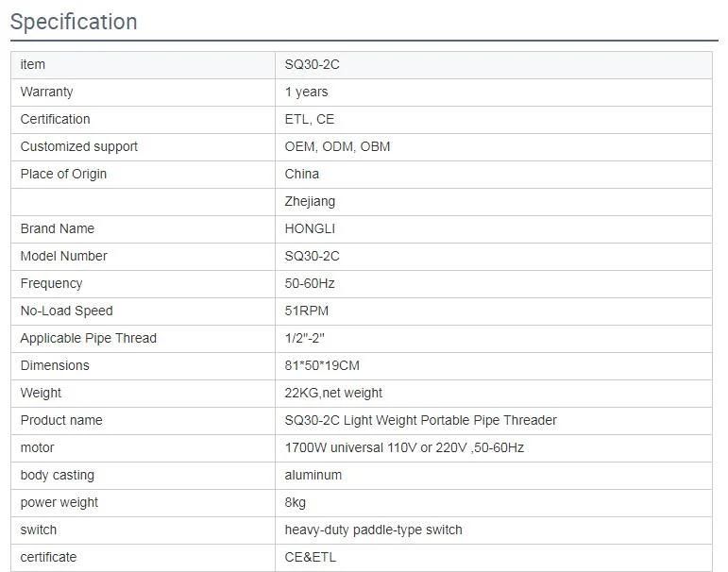Click the Warranty row label
Viewport: 728px width, 572px height.
coord(46,92)
